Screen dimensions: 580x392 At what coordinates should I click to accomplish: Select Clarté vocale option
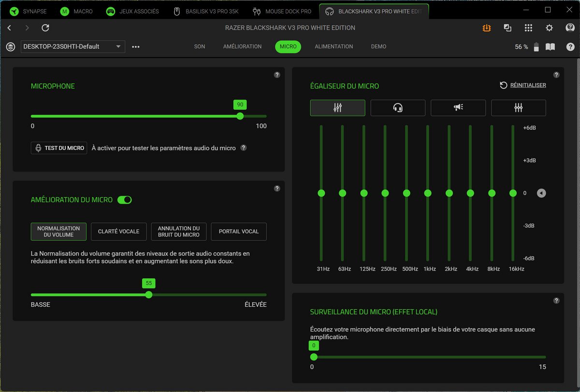119,232
